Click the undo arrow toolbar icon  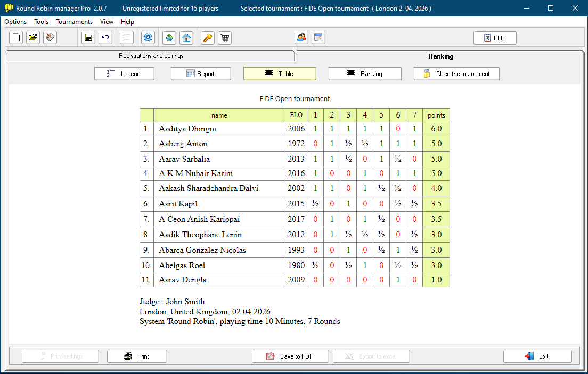[105, 38]
